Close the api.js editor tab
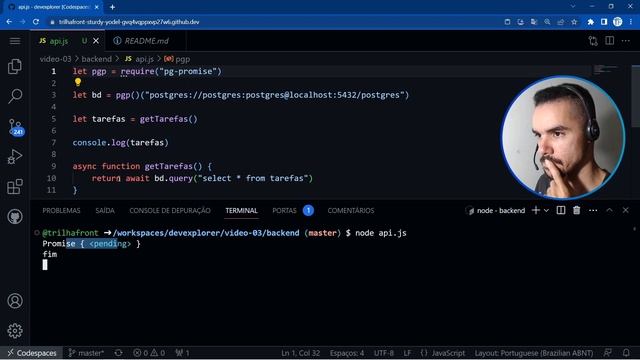 [96, 41]
